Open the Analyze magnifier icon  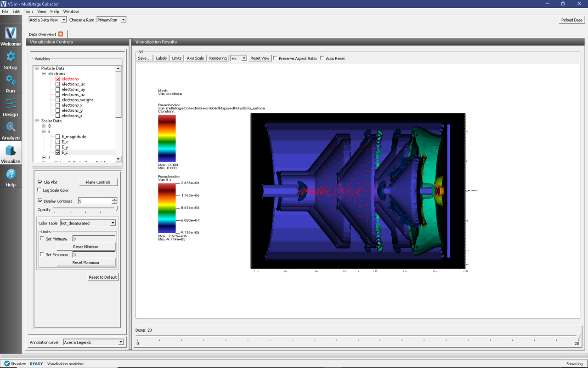pos(11,130)
